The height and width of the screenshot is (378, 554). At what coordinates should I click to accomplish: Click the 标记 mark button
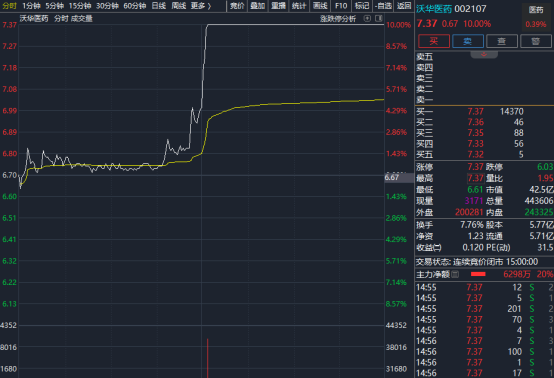[x=362, y=6]
